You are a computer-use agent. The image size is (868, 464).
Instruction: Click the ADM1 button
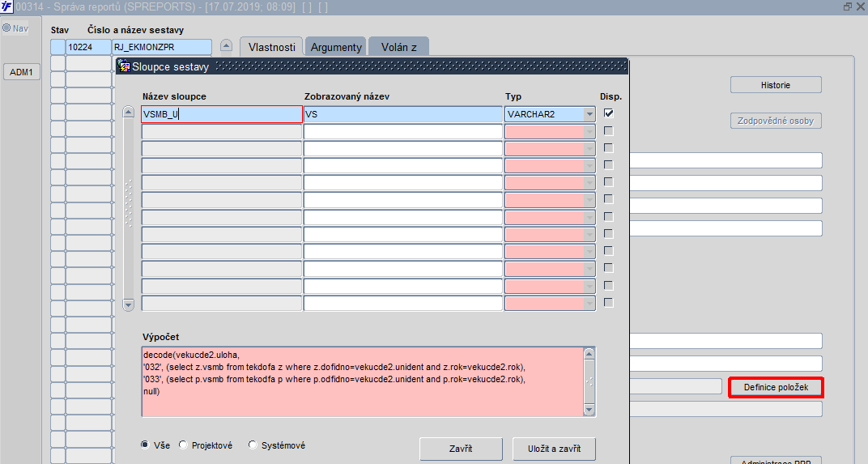pyautogui.click(x=22, y=72)
